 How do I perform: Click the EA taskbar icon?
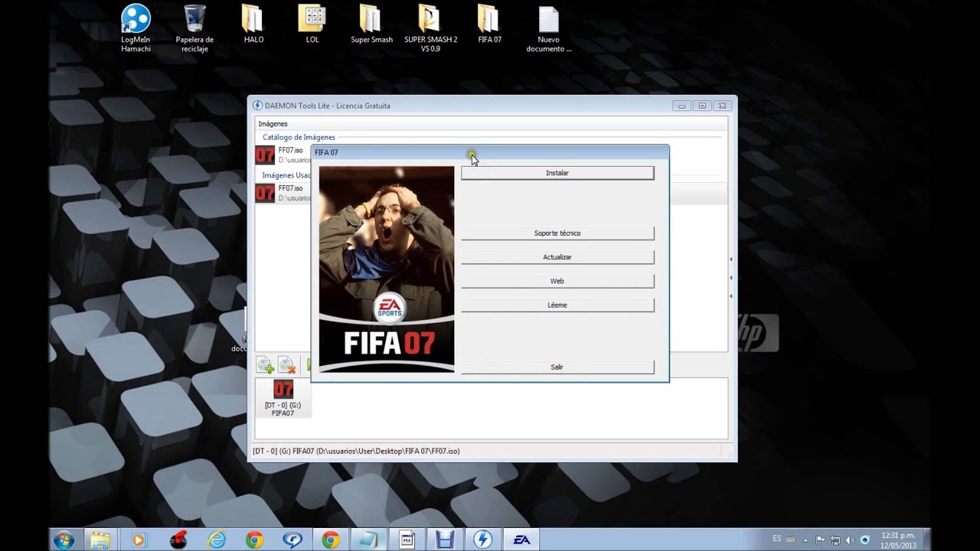point(521,540)
